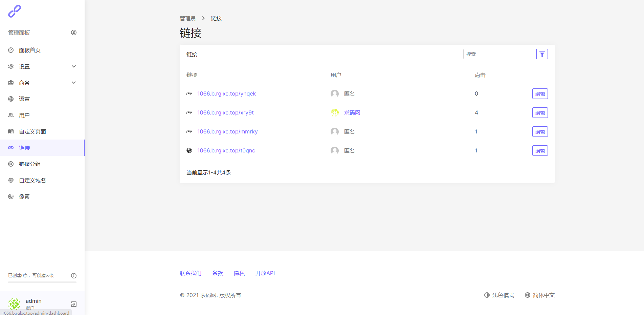Click 编辑 button for ynqek link
Screen dimensions: 644x315
[x=540, y=94]
